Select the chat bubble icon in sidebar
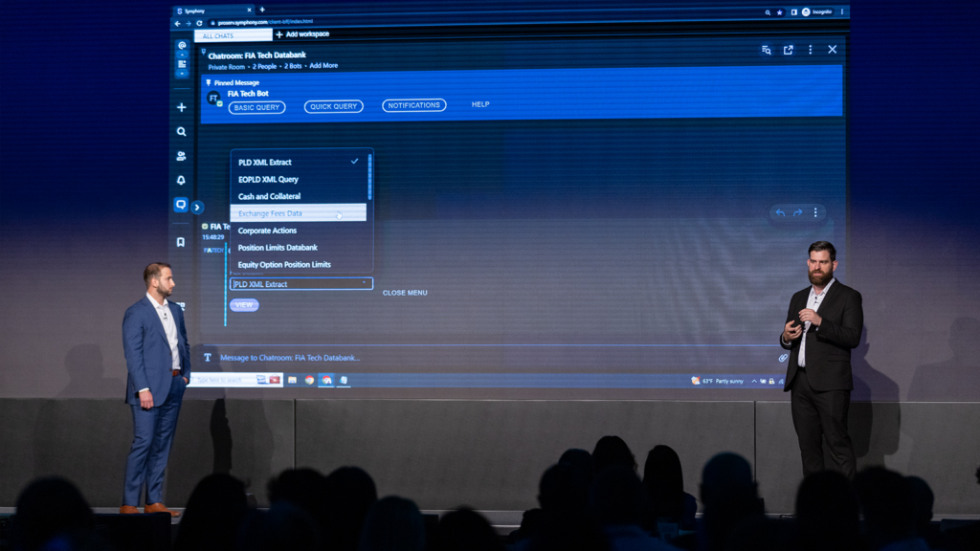The image size is (980, 551). coord(181,205)
